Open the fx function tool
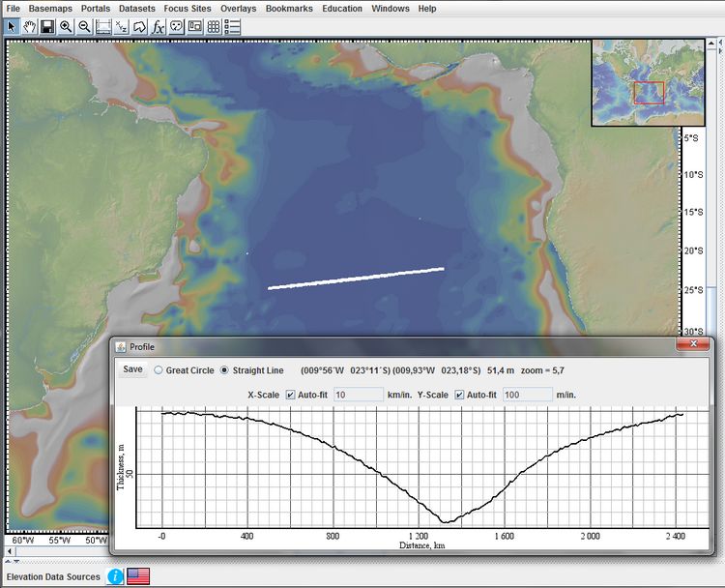725x588 pixels. pyautogui.click(x=158, y=27)
